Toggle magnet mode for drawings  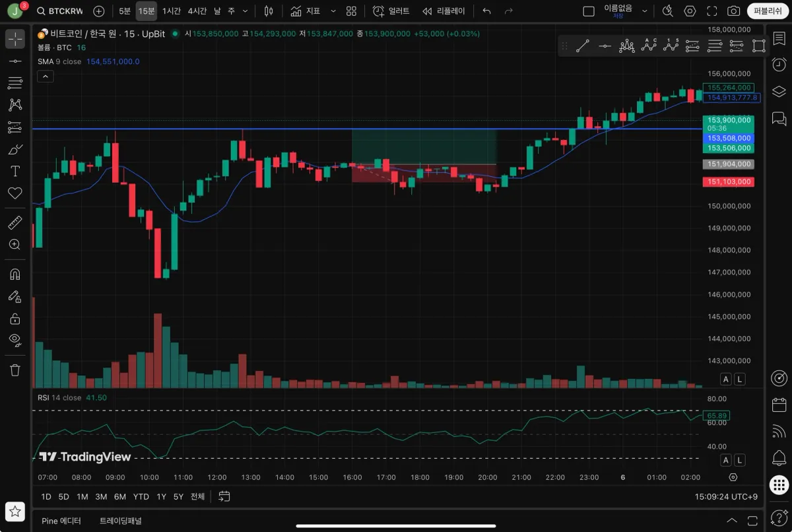(15, 274)
